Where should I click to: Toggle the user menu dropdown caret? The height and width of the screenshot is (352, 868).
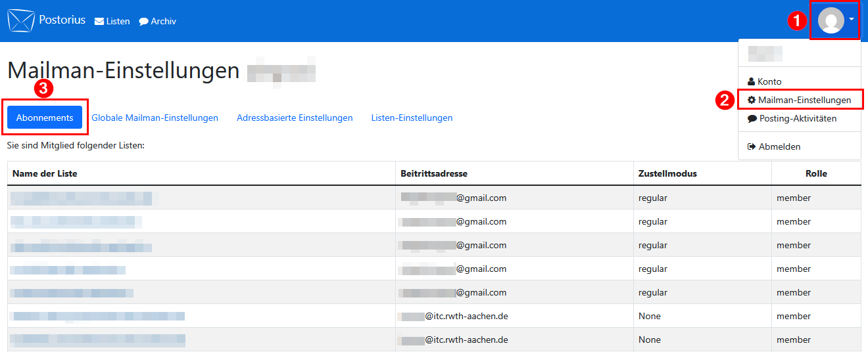[x=852, y=19]
